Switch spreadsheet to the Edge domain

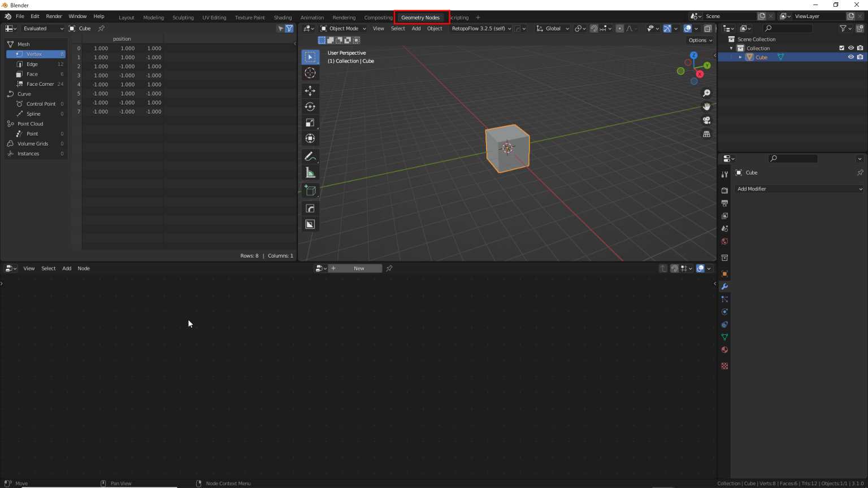tap(31, 64)
